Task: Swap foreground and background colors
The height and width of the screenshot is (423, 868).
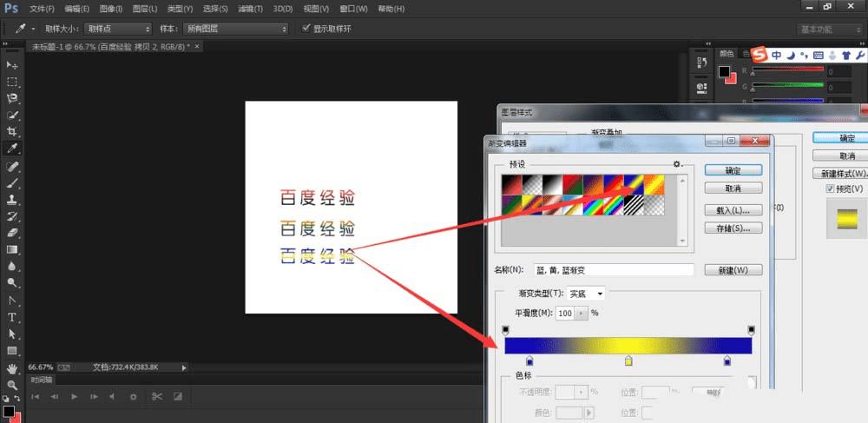Action: pyautogui.click(x=17, y=398)
